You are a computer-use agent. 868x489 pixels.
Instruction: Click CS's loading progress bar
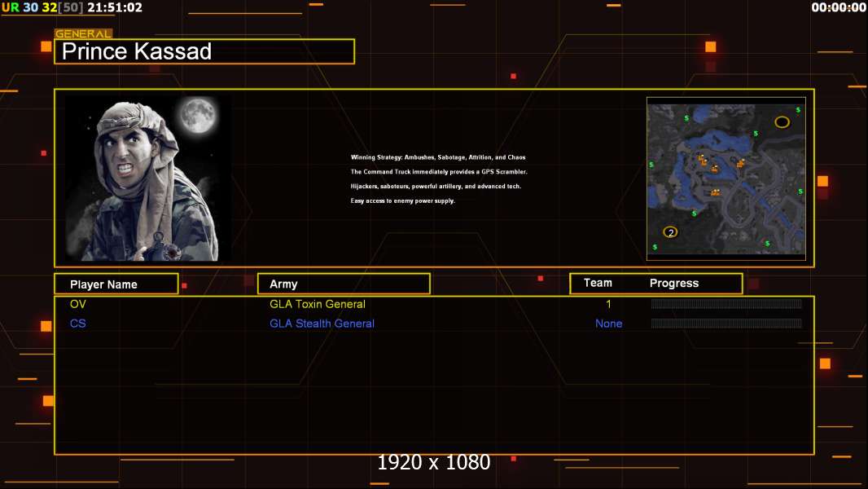click(x=726, y=323)
